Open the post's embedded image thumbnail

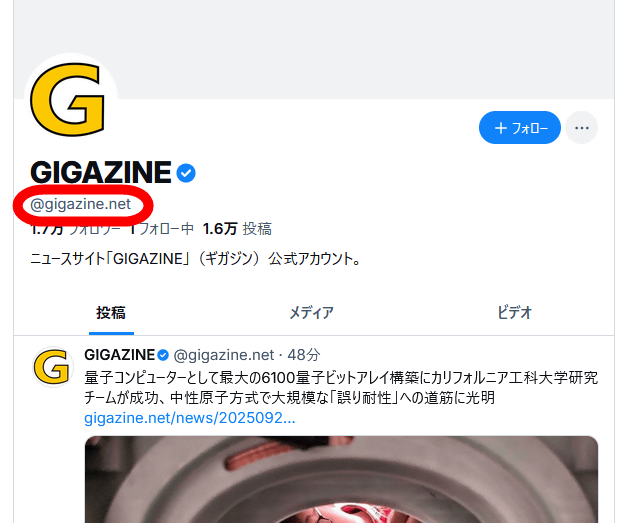coord(341,480)
